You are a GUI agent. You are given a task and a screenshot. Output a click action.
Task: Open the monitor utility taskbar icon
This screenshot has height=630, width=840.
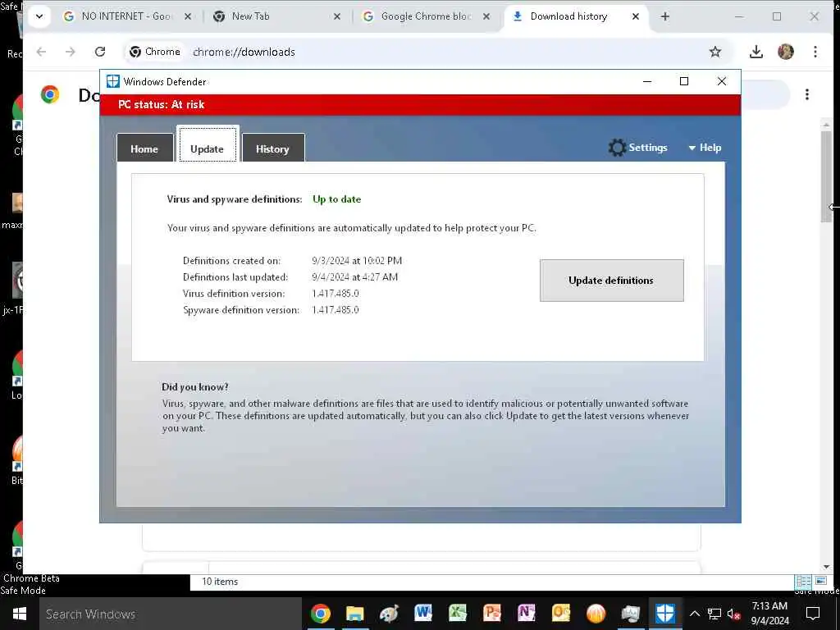[630, 614]
